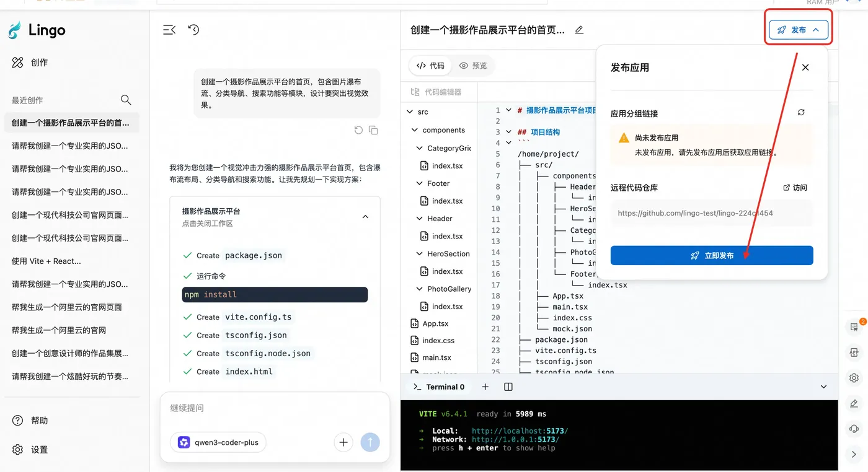This screenshot has height=472, width=868.
Task: Open the API icon in right rail
Action: coord(854,352)
